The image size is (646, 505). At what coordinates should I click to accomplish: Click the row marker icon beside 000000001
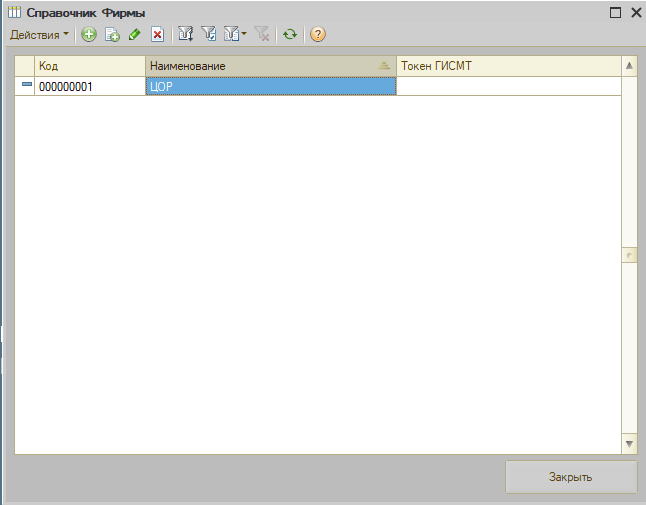pyautogui.click(x=26, y=86)
